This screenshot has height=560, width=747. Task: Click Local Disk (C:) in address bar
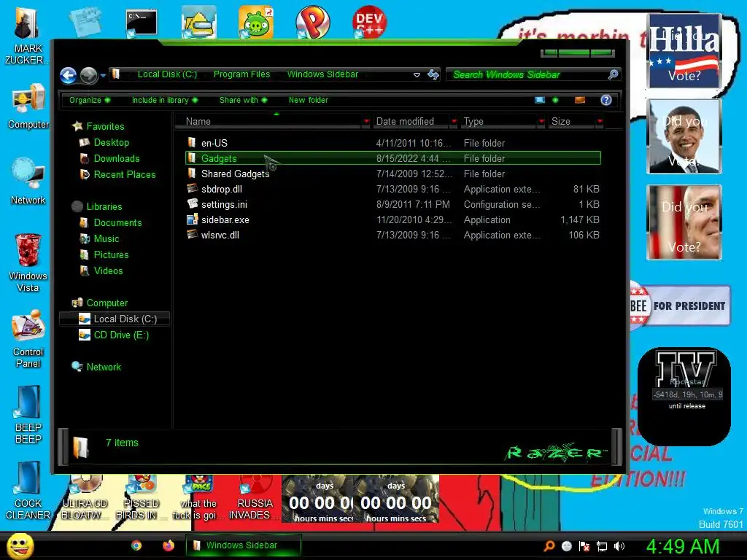pos(167,74)
